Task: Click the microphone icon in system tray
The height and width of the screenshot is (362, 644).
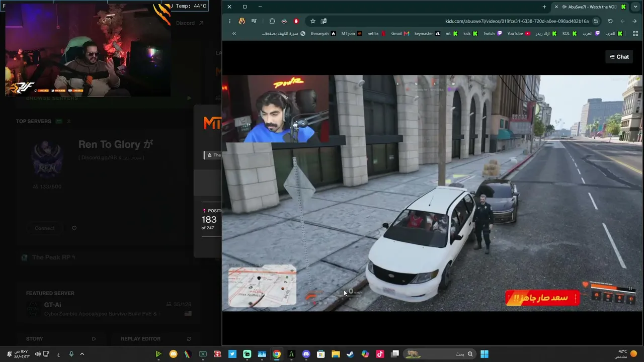Action: point(71,354)
